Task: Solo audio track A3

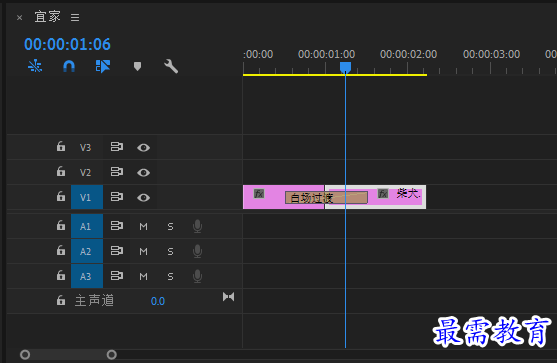Action: (x=171, y=276)
